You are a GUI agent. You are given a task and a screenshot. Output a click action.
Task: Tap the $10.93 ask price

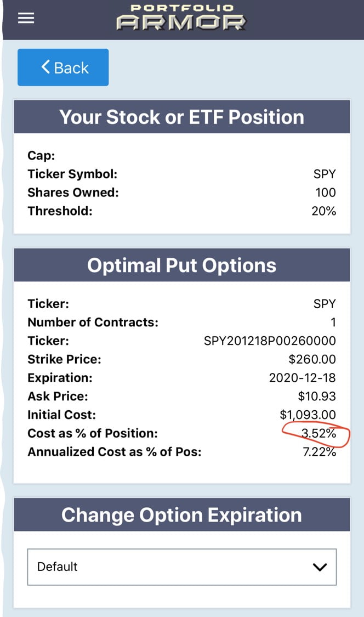click(317, 396)
